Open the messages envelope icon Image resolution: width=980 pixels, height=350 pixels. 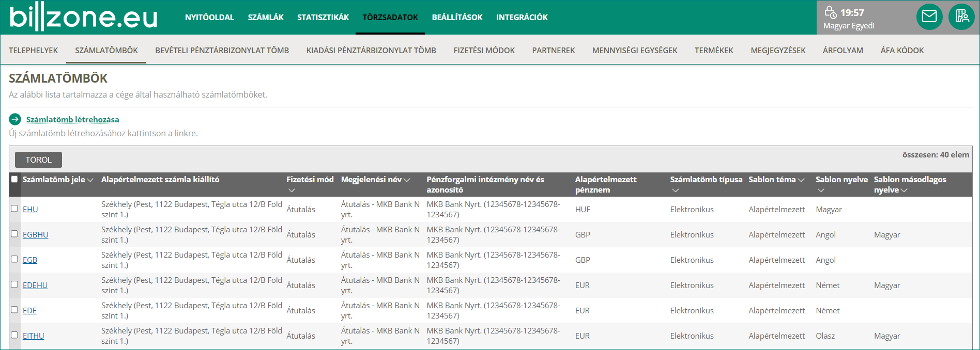(929, 17)
